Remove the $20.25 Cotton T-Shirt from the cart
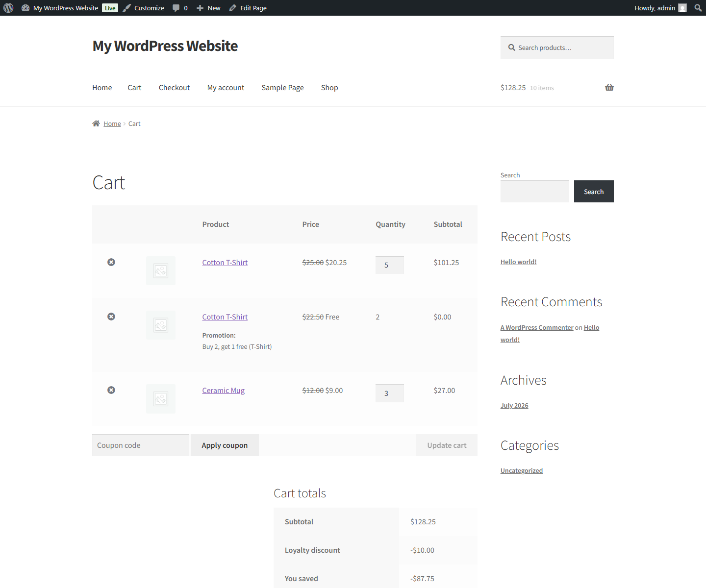706x588 pixels. 111,262
